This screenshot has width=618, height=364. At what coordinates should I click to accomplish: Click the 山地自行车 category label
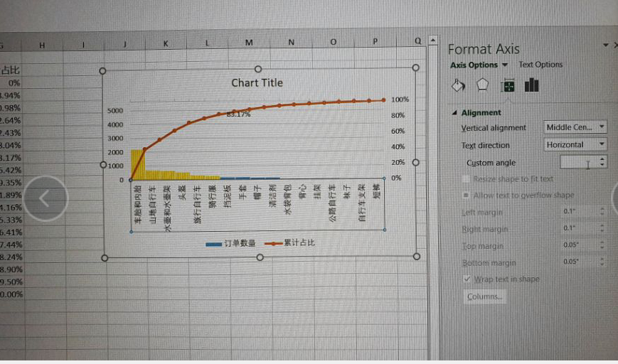click(153, 205)
